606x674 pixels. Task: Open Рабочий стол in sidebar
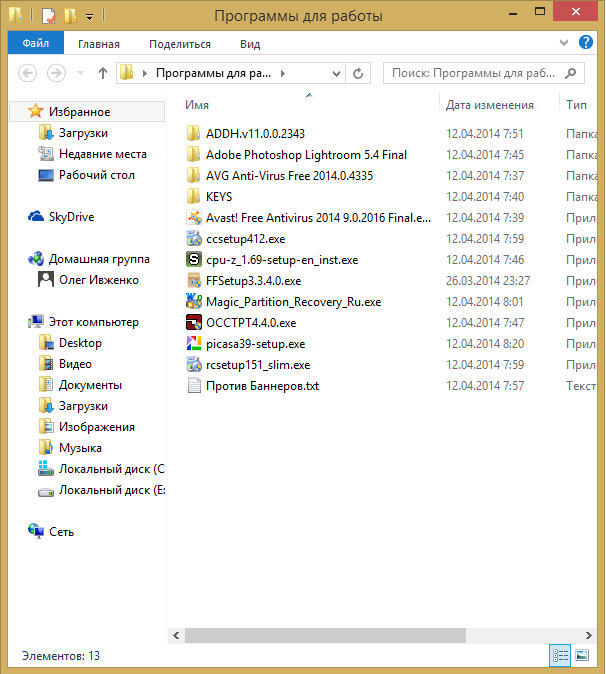pyautogui.click(x=97, y=175)
